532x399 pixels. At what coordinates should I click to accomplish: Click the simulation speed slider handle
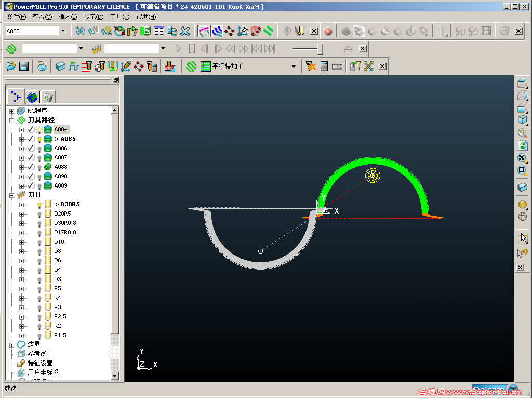click(320, 49)
